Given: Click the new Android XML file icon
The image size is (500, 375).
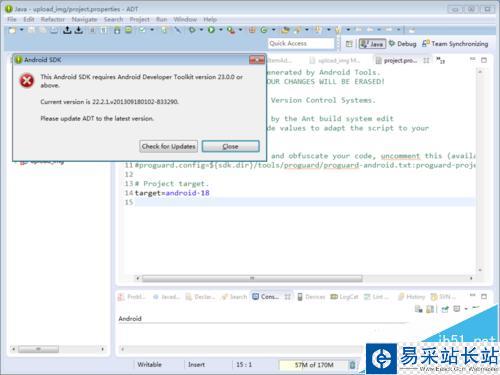Looking at the screenshot, I should coord(164,30).
